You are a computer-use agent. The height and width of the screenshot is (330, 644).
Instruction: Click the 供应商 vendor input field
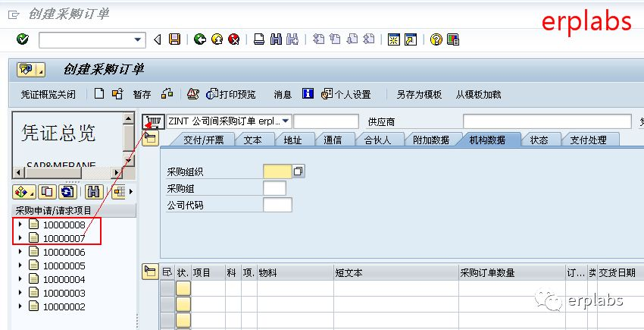coord(547,122)
